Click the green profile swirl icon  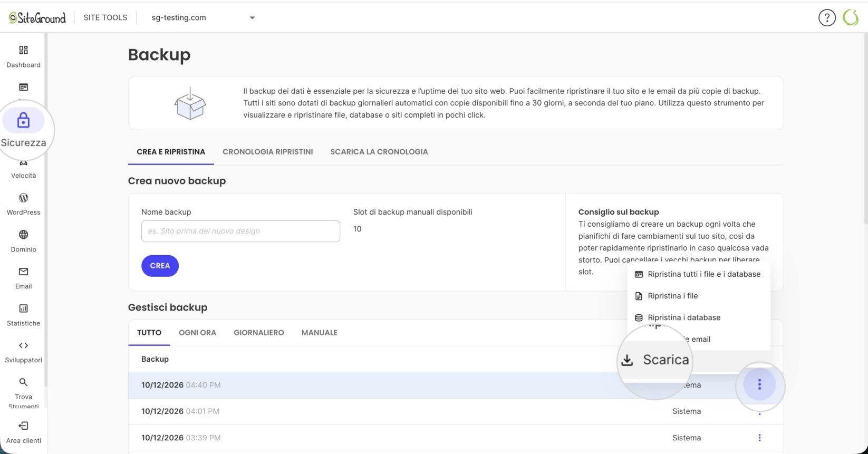[x=851, y=17]
